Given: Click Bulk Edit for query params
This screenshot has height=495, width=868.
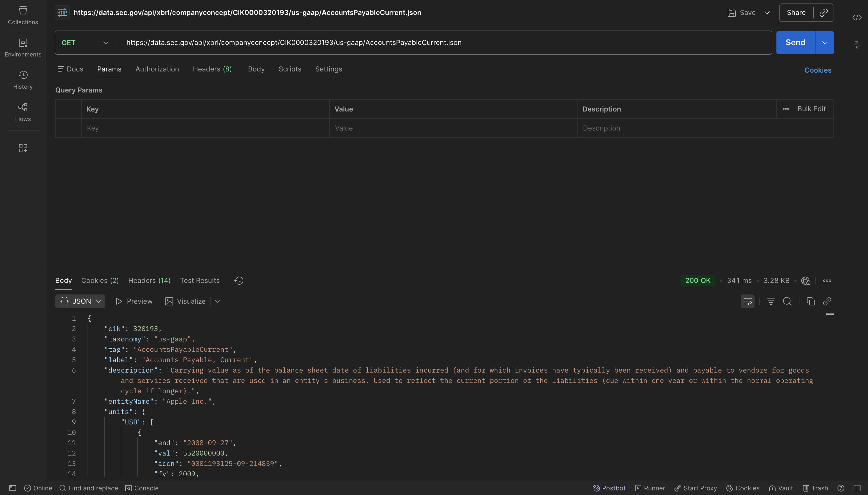Looking at the screenshot, I should coord(811,109).
